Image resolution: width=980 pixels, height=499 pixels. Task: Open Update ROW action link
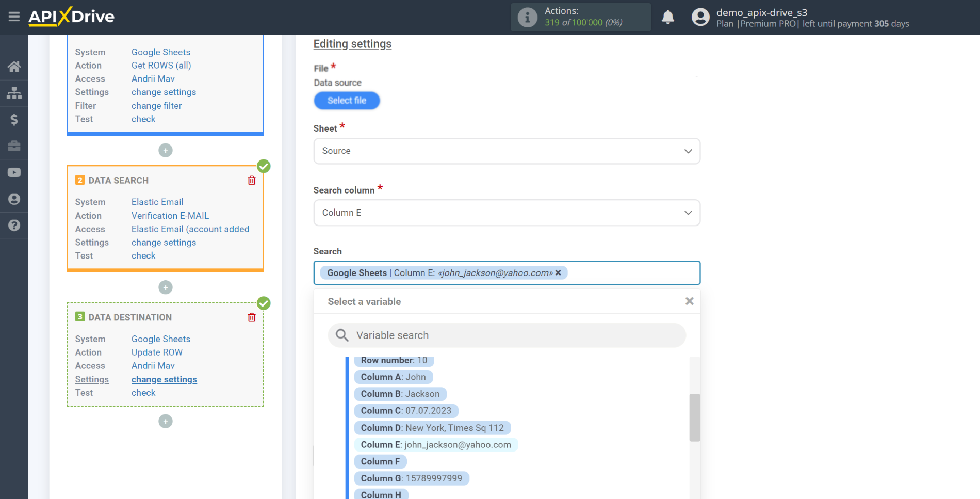(x=157, y=352)
